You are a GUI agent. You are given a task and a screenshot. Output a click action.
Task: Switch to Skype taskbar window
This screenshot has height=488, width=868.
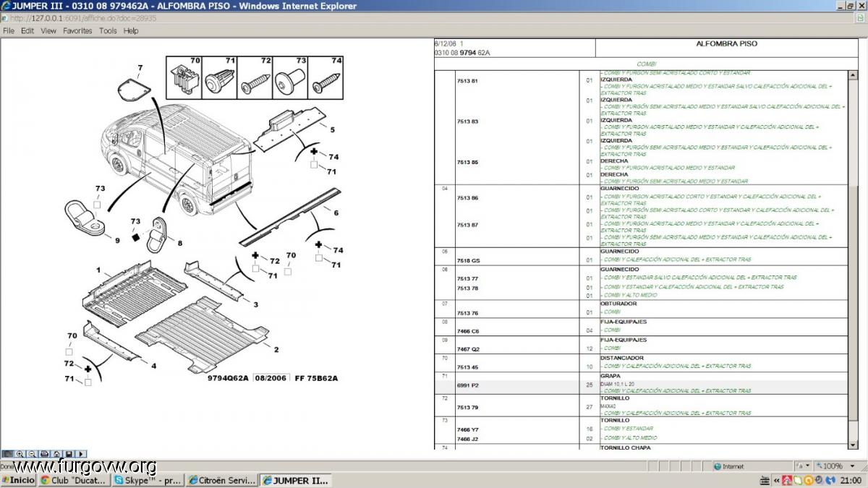tap(148, 480)
